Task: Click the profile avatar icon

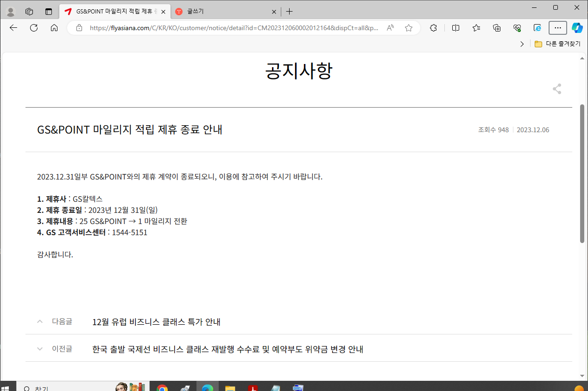Action: click(10, 12)
